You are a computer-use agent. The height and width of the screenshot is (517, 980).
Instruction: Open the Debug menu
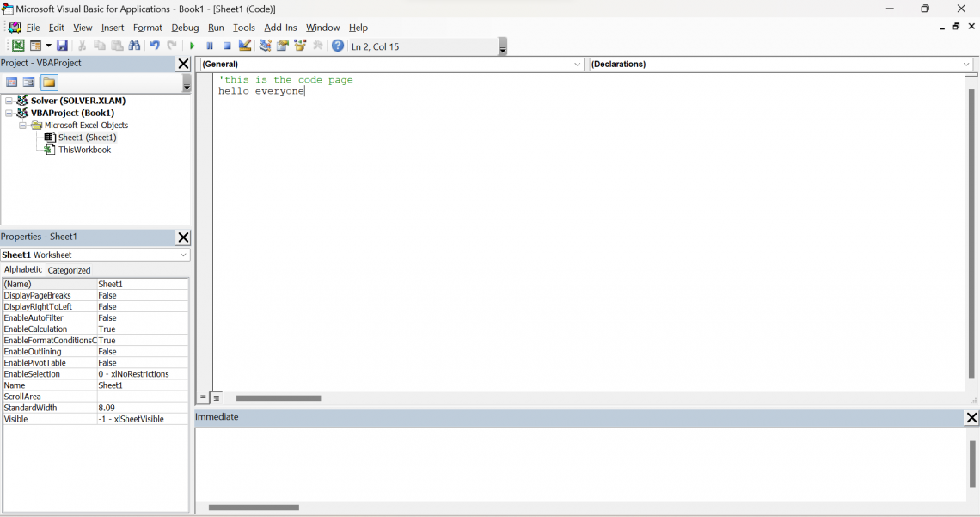click(185, 28)
